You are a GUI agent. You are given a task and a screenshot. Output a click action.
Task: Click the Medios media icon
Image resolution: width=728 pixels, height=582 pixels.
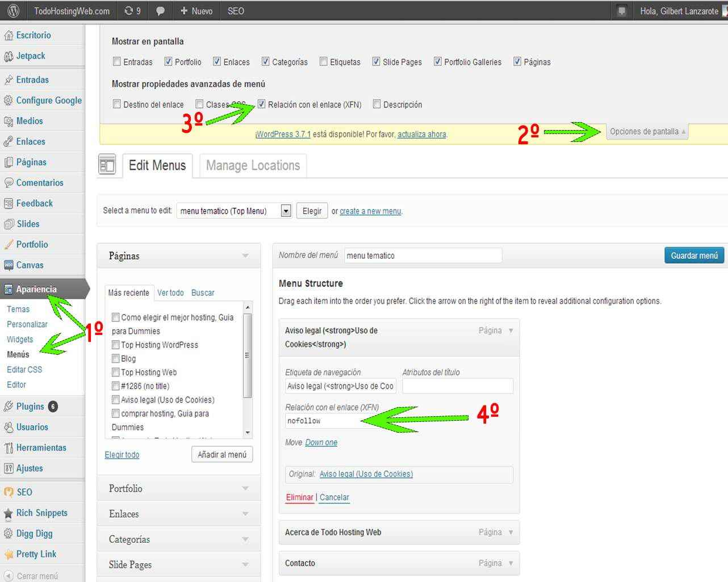click(9, 121)
